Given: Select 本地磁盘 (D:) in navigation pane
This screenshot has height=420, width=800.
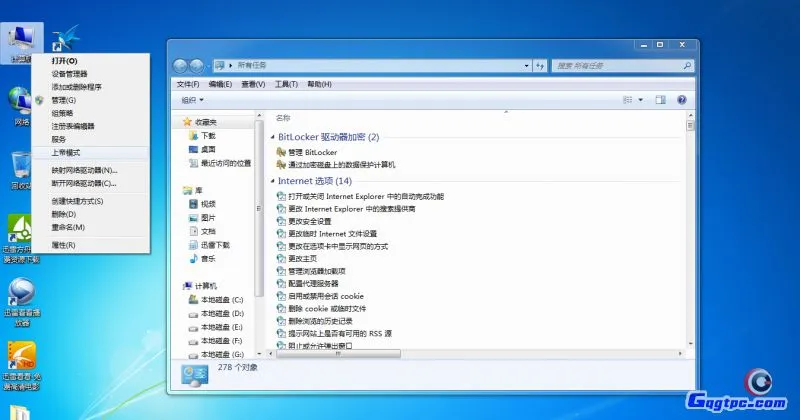Looking at the screenshot, I should click(x=216, y=314).
